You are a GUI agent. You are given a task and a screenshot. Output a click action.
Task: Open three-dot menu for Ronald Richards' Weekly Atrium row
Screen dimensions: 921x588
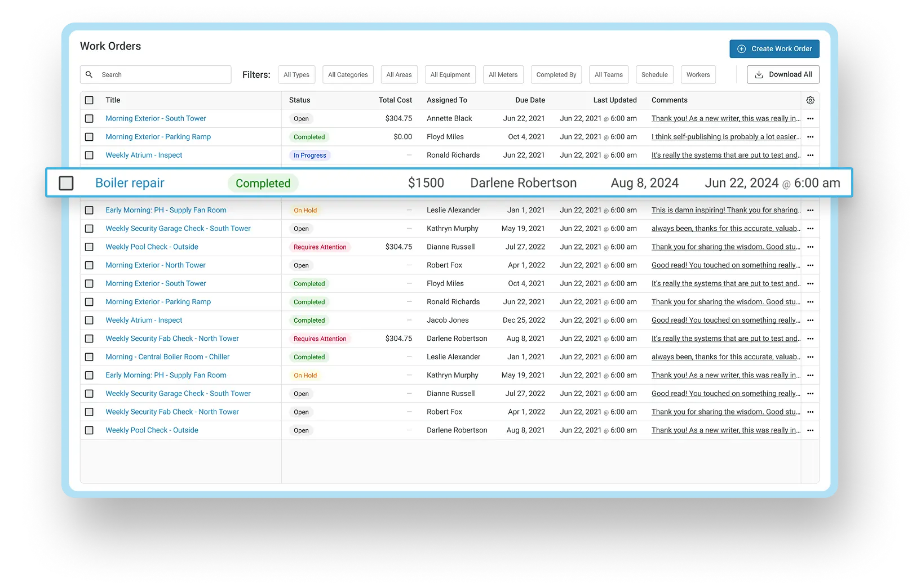tap(810, 155)
